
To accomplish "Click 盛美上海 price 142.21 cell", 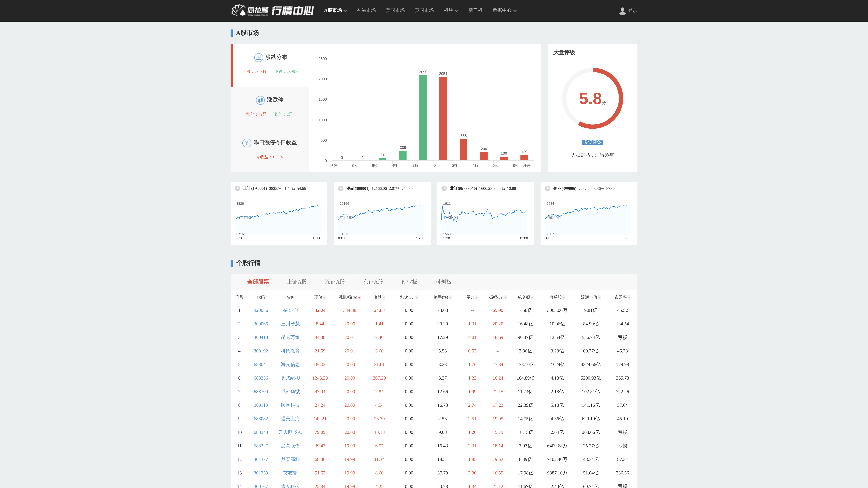I will tap(320, 419).
